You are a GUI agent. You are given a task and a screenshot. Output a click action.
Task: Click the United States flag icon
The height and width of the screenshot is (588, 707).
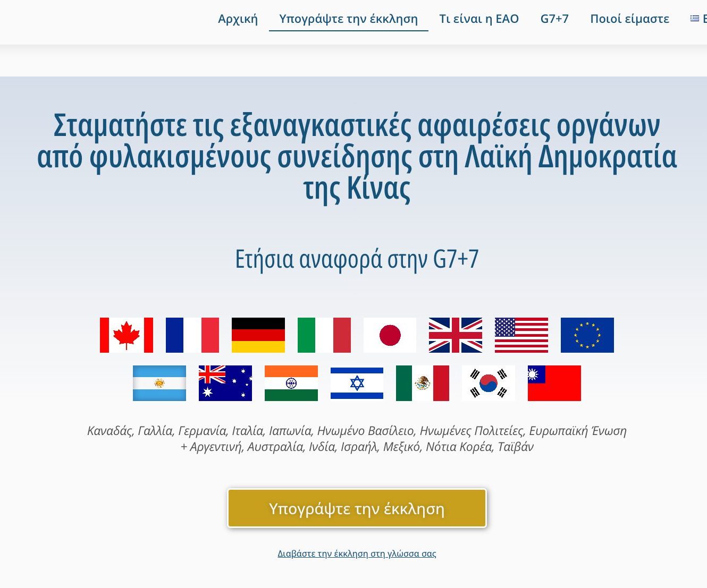(x=521, y=335)
